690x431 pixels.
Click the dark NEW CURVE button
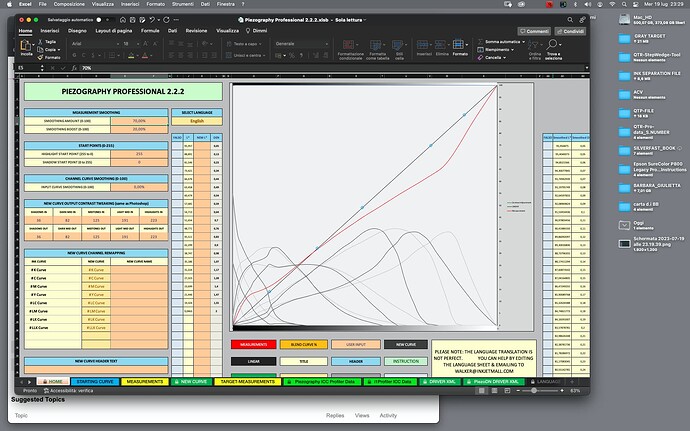[406, 345]
